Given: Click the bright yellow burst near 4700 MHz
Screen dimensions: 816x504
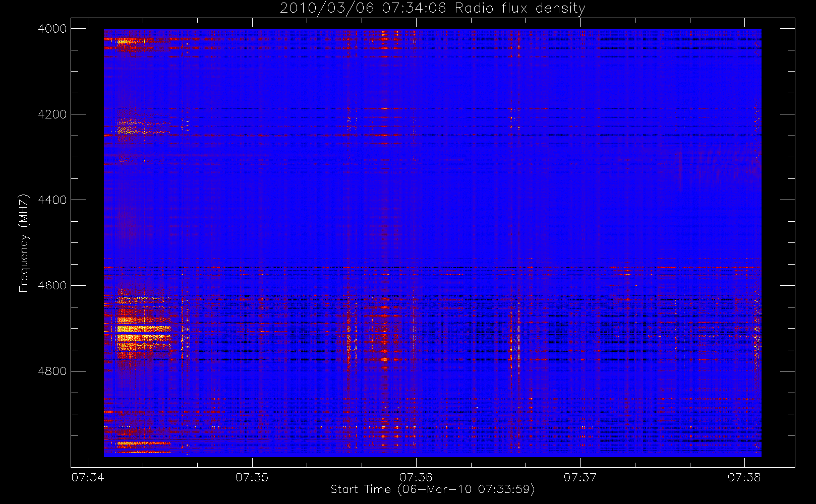Looking at the screenshot, I should point(143,333).
